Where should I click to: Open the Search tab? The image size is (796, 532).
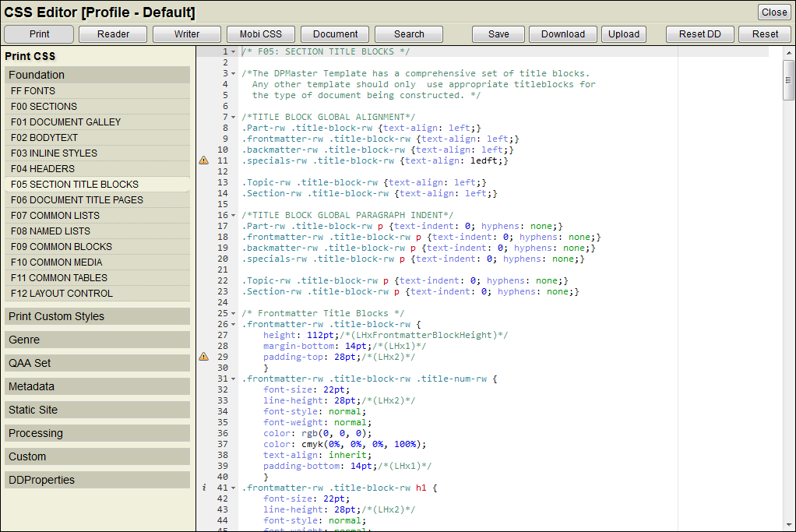(x=409, y=34)
